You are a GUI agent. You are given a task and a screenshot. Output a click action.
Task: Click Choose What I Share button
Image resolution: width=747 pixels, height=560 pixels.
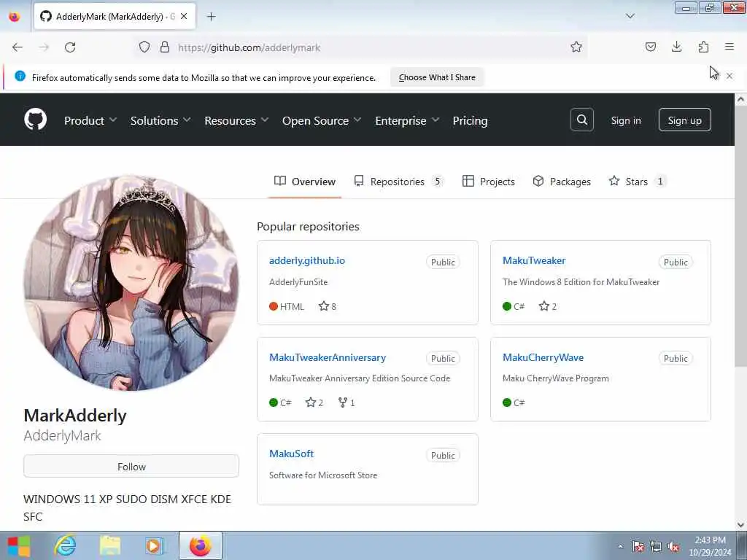coord(437,77)
